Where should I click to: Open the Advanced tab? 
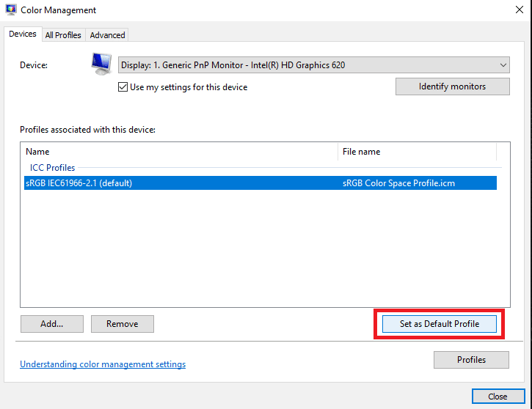[x=107, y=35]
